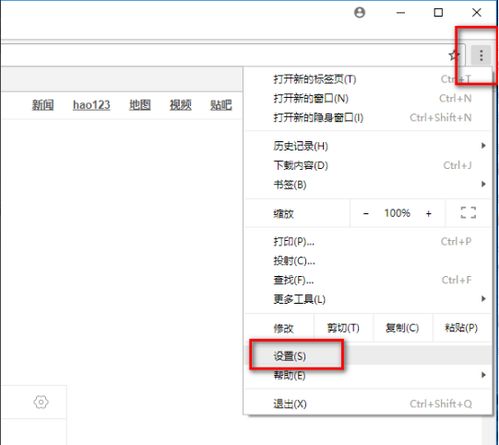Expand the 帮助(E) submenu arrow
Screen dimensions: 499x445
483,375
